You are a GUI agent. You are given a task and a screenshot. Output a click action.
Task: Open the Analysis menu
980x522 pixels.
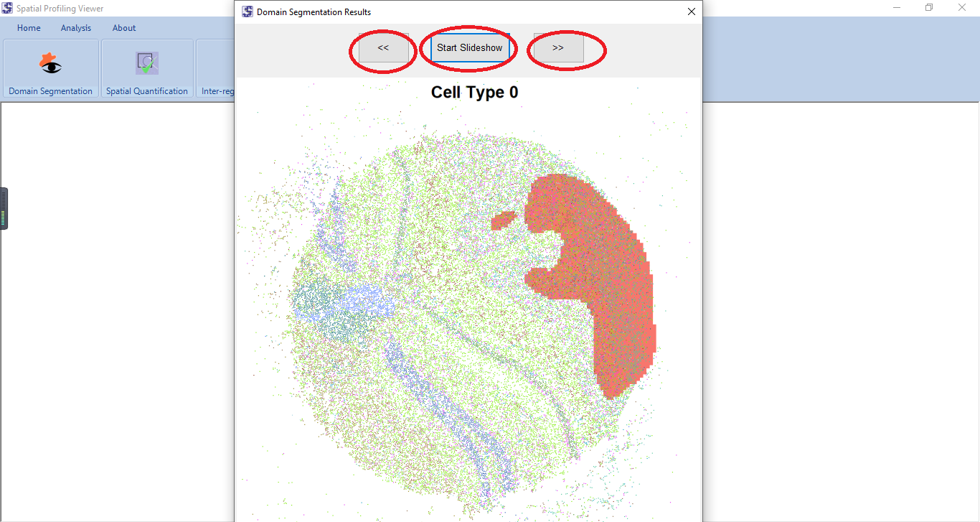point(76,28)
